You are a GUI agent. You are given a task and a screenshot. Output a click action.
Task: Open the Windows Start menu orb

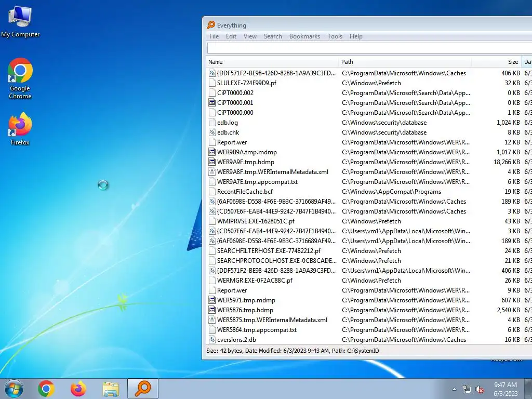point(14,389)
